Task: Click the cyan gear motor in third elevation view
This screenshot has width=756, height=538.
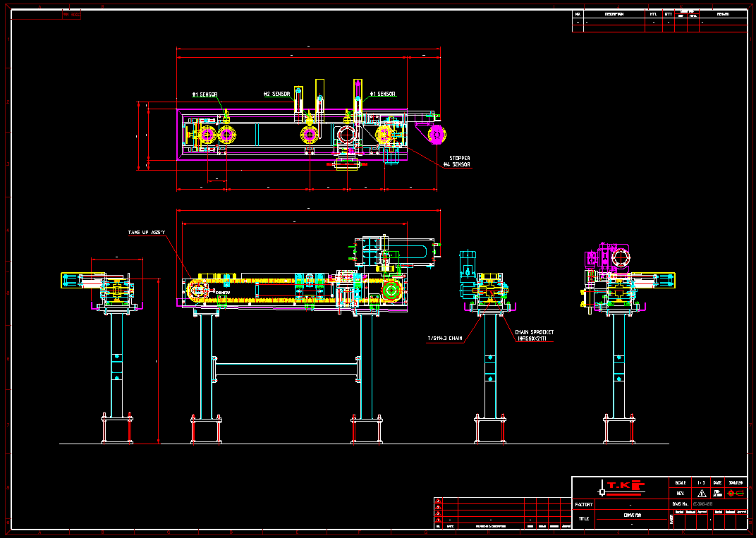Action: pyautogui.click(x=467, y=270)
